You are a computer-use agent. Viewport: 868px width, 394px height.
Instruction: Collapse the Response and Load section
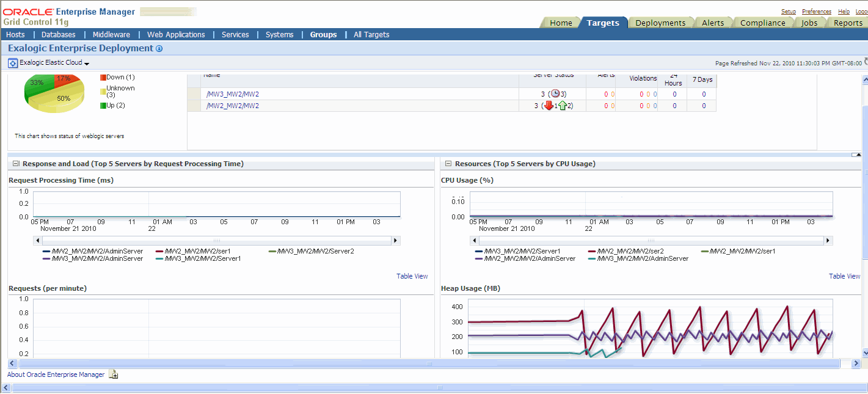pyautogui.click(x=16, y=164)
